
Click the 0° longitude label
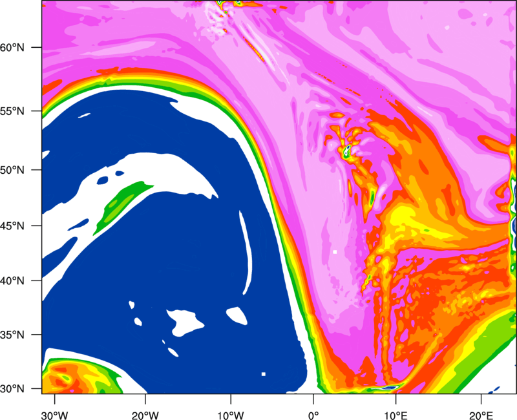tap(313, 415)
